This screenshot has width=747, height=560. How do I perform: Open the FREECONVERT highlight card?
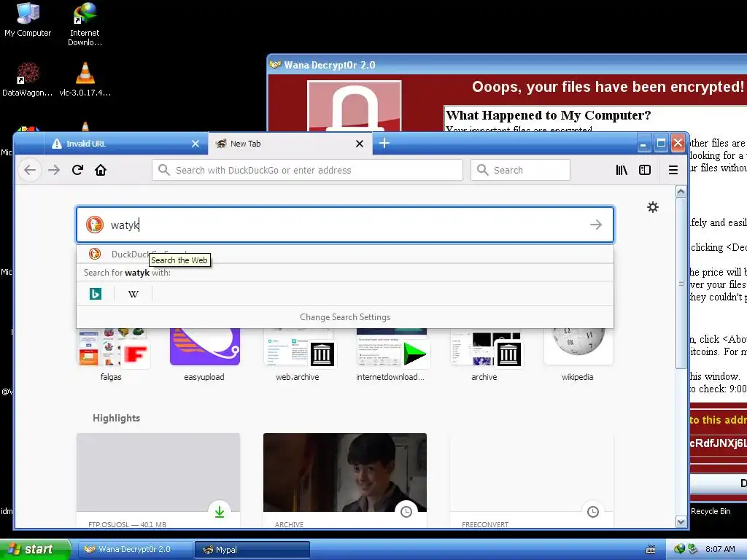coord(532,480)
